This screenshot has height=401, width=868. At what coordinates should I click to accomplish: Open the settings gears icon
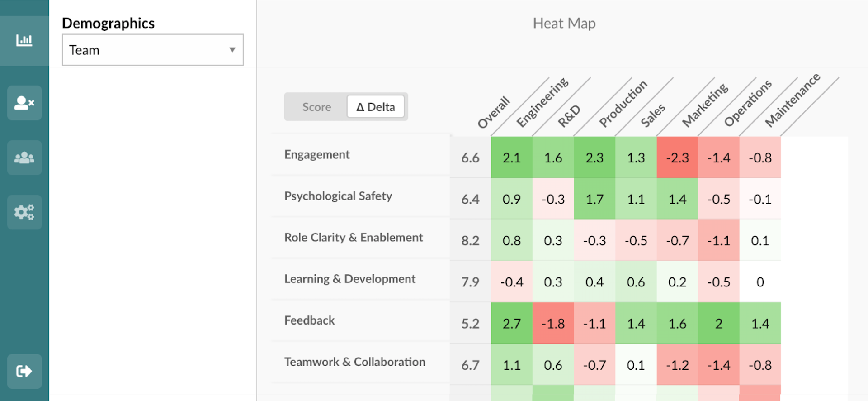[24, 212]
